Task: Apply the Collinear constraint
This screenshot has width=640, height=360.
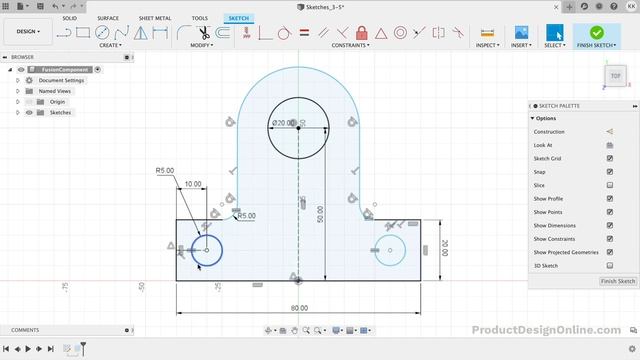Action: pyautogui.click(x=419, y=33)
